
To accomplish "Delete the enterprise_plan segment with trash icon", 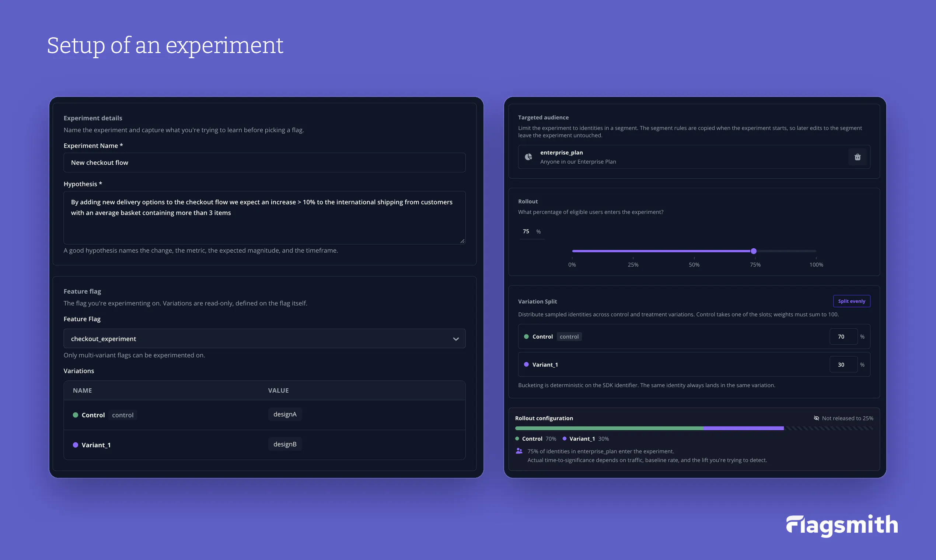I will click(857, 157).
